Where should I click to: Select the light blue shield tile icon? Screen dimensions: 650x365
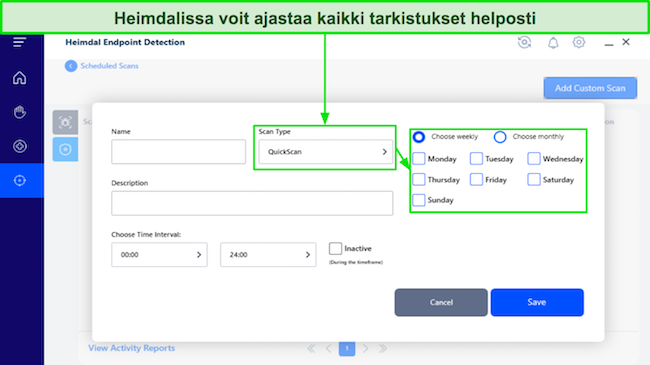(65, 149)
